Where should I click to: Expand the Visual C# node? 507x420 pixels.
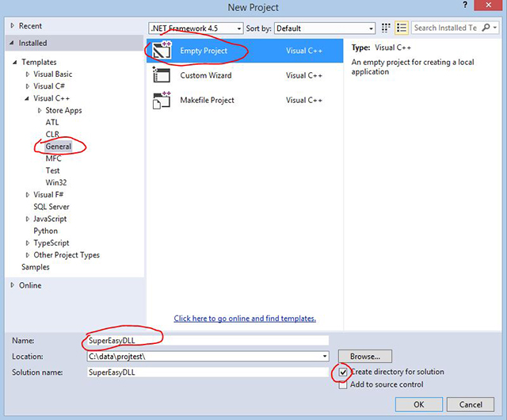point(28,86)
